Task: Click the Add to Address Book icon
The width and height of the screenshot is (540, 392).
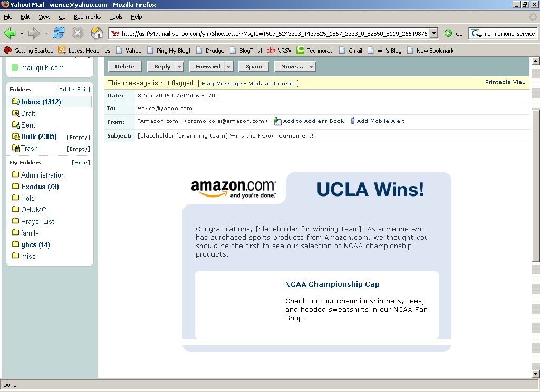Action: (277, 121)
